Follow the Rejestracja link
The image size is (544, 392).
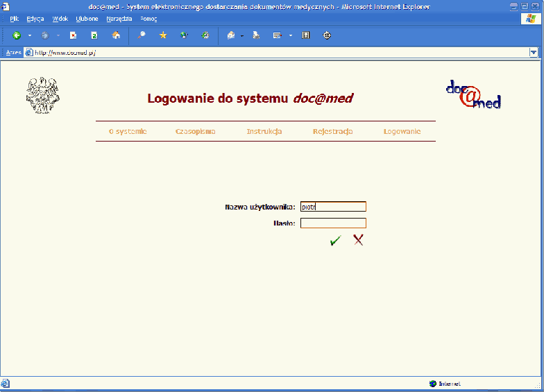pos(332,131)
